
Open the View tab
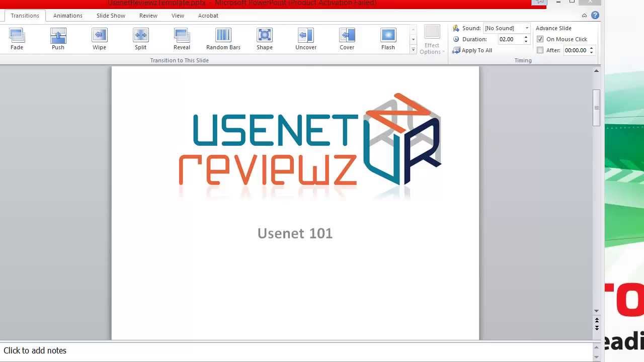[178, 16]
